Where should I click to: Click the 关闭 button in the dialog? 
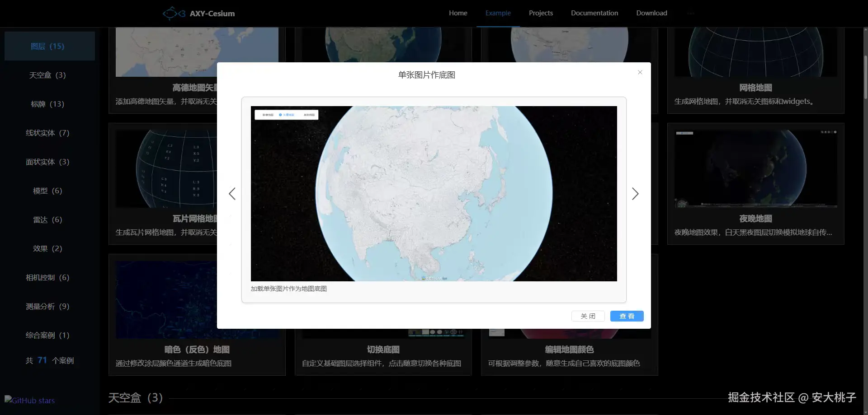588,316
